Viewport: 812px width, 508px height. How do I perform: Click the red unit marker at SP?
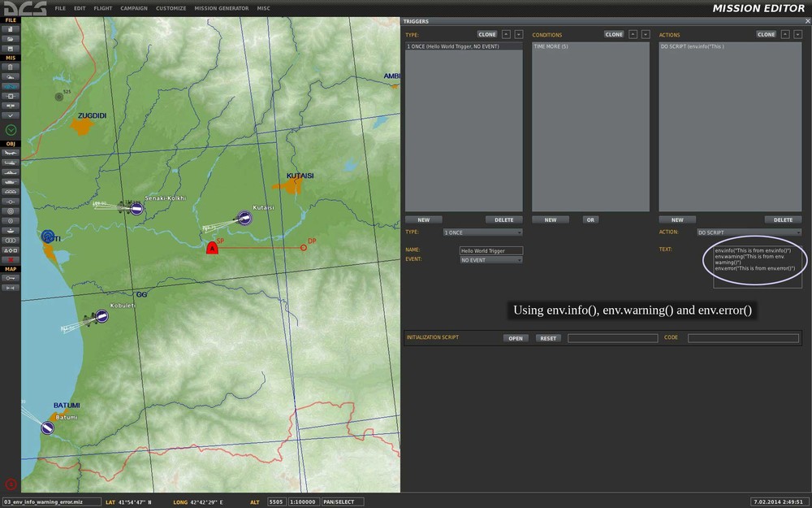point(212,248)
